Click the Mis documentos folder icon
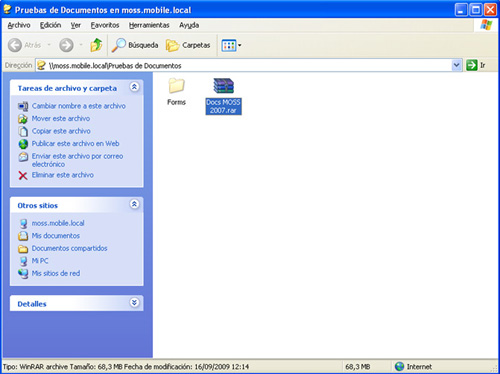Screen dimensions: 500x374 coord(23,236)
